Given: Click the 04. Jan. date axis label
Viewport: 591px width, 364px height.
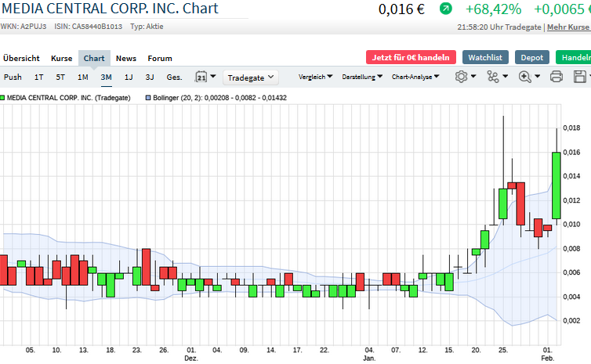Looking at the screenshot, I should (369, 354).
